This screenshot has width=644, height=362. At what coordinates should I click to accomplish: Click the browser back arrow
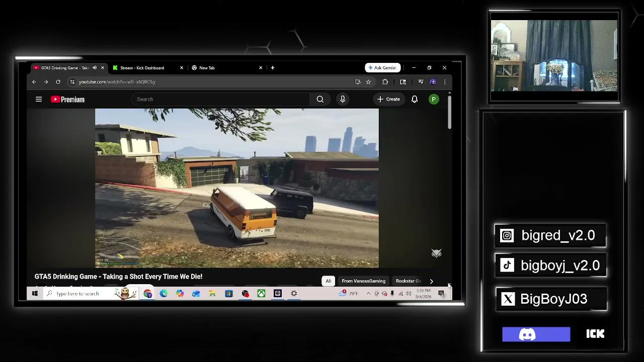(x=34, y=82)
